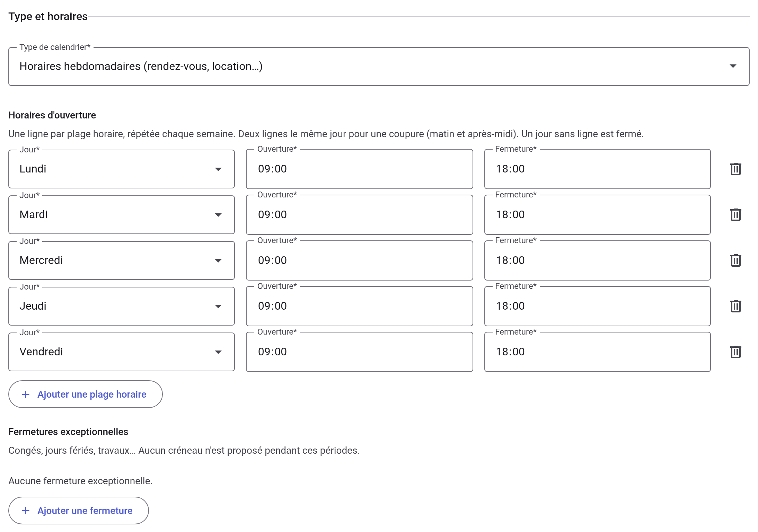Focus the Mercredi Fermeture time field
This screenshot has width=758, height=532.
597,260
